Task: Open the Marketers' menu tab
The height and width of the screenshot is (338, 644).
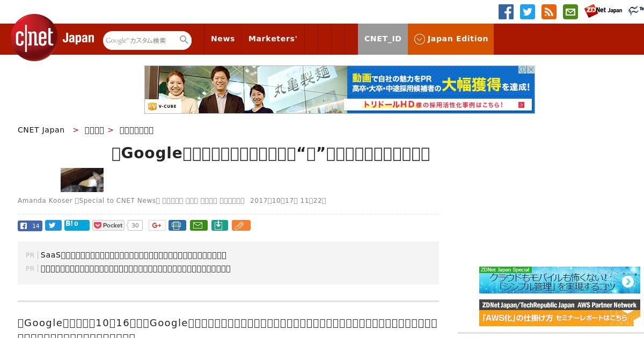Action: (x=273, y=39)
